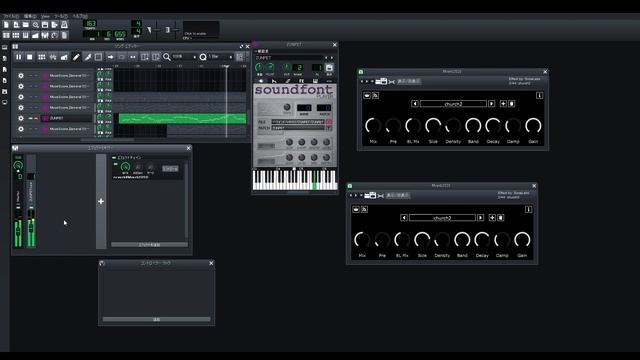Adjust Decay knob in upper reverb window
The height and width of the screenshot is (360, 640).
point(493,126)
